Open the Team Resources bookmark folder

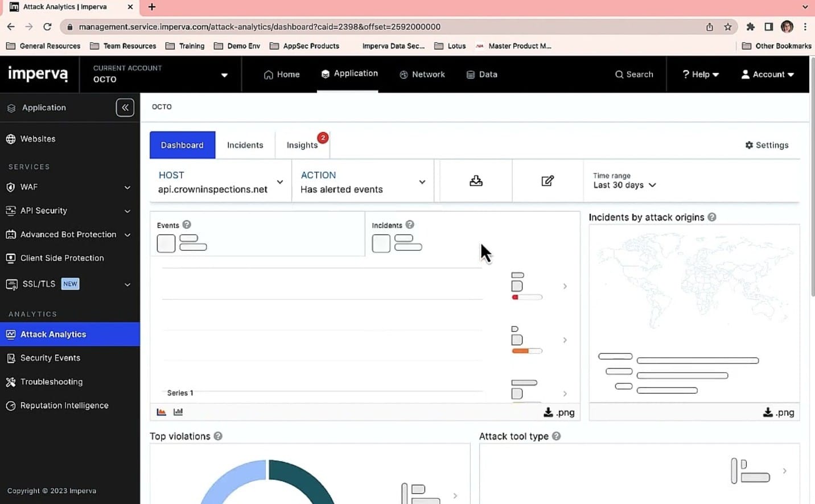[123, 46]
